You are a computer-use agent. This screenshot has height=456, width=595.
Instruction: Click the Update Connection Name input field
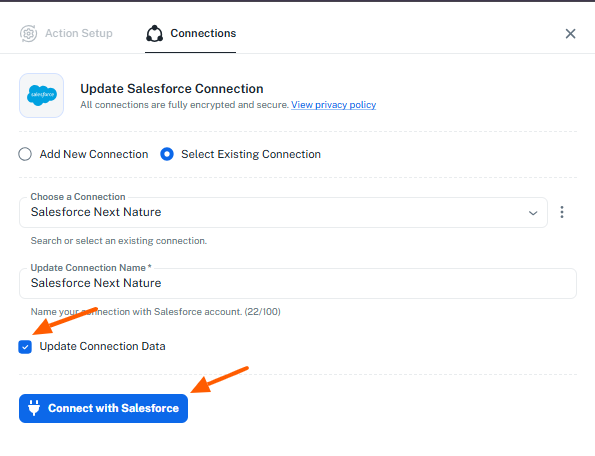coord(298,283)
